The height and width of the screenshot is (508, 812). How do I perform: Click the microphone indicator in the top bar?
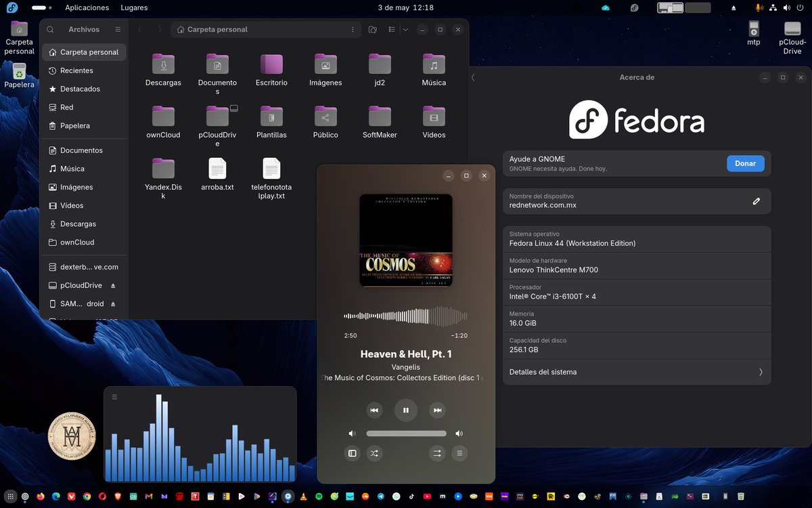coord(759,7)
